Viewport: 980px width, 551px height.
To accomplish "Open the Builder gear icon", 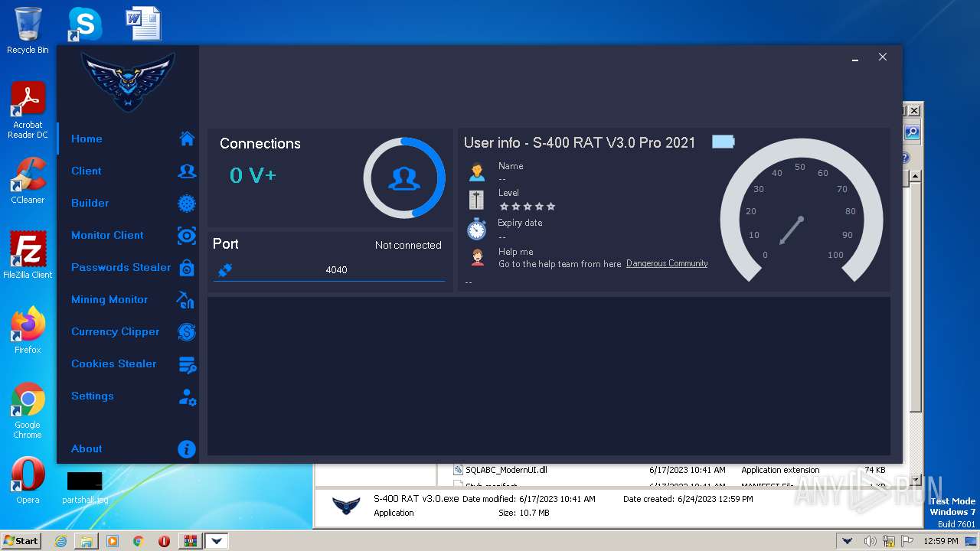I will 187,203.
